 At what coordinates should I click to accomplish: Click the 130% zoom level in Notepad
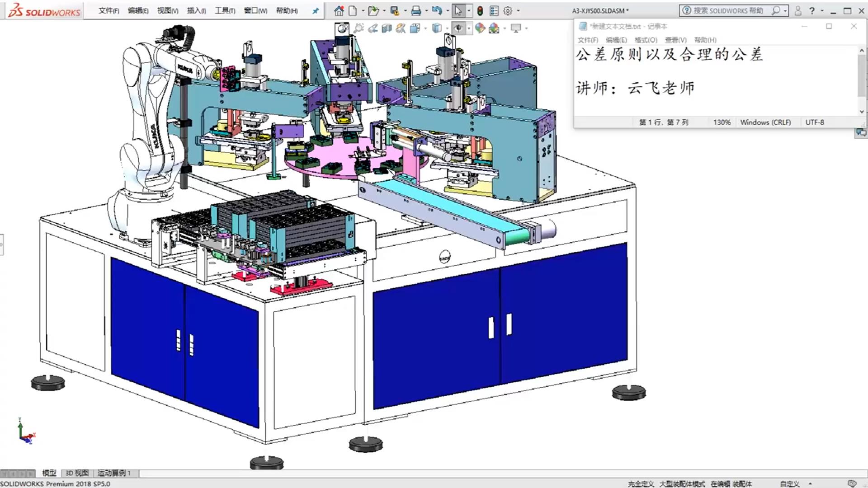722,122
